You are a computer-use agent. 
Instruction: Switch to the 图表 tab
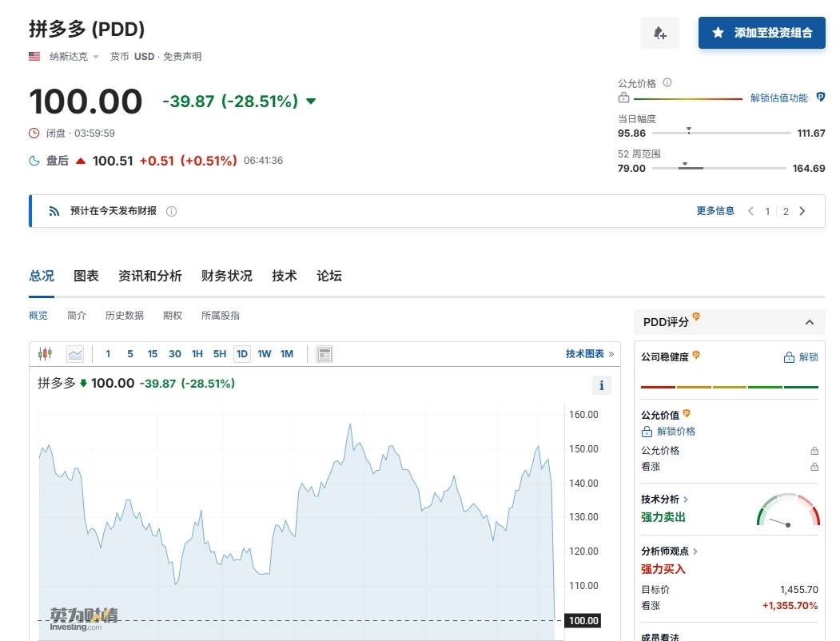(86, 276)
